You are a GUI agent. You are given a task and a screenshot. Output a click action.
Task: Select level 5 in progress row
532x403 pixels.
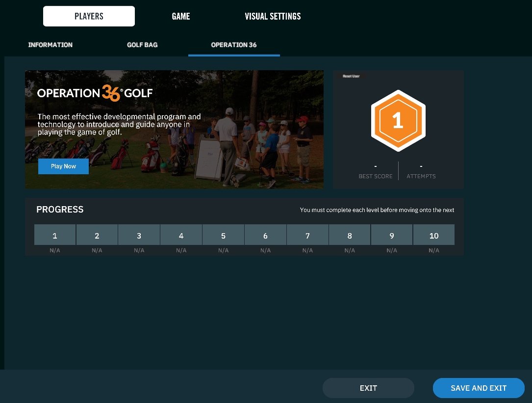point(223,235)
